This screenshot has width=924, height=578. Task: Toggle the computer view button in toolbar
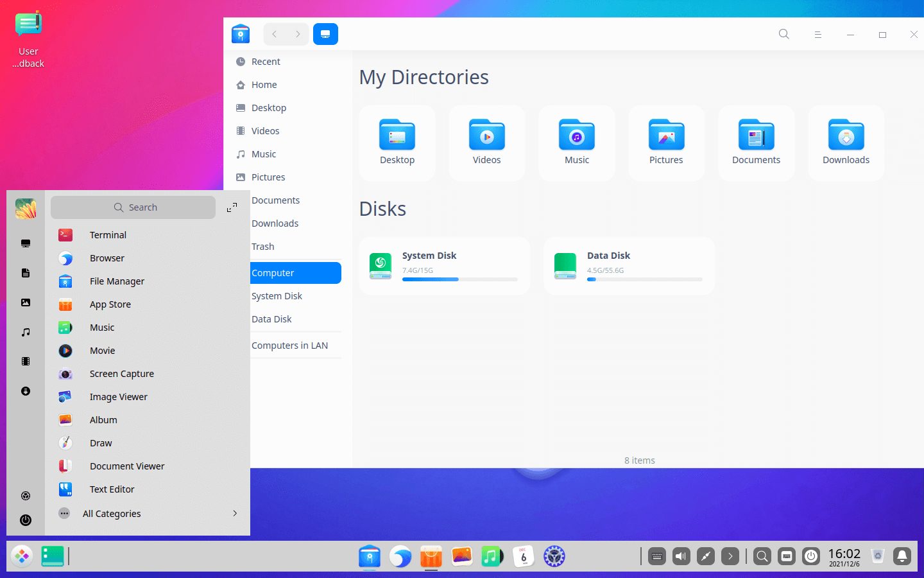click(325, 34)
